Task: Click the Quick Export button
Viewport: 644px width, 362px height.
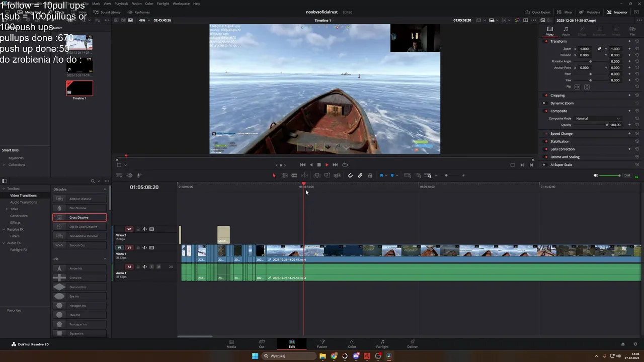Action: tap(538, 12)
